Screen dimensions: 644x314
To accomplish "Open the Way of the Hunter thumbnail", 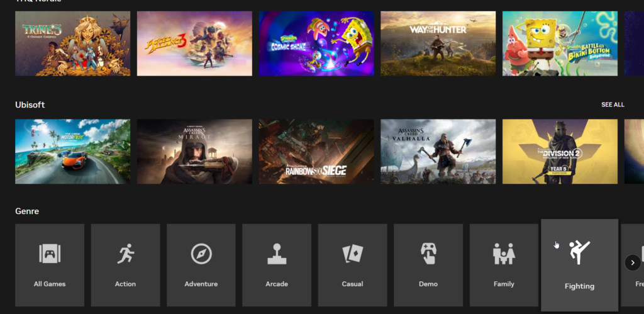I will (x=438, y=43).
